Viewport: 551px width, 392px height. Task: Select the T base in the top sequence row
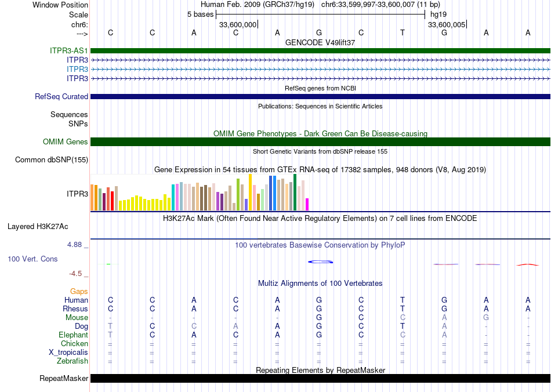click(x=403, y=32)
